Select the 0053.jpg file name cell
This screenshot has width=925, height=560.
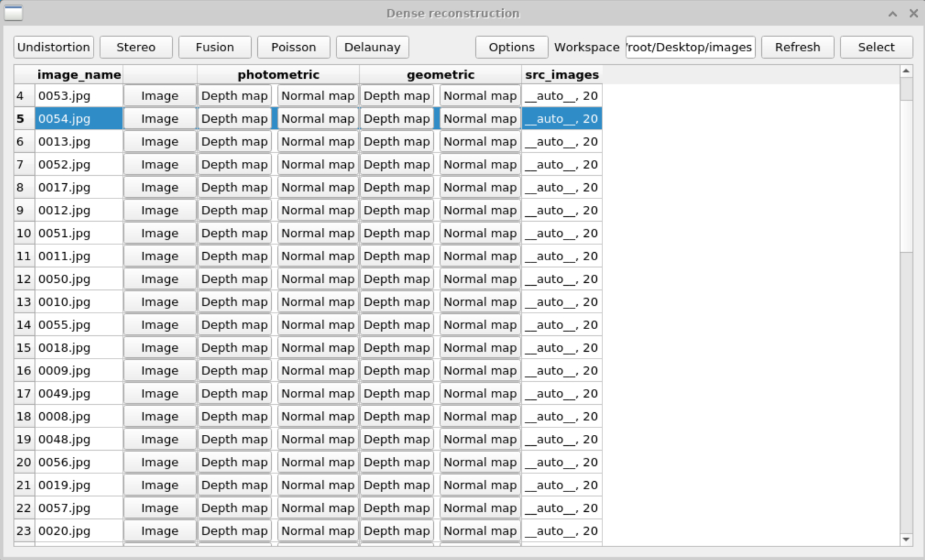click(79, 96)
